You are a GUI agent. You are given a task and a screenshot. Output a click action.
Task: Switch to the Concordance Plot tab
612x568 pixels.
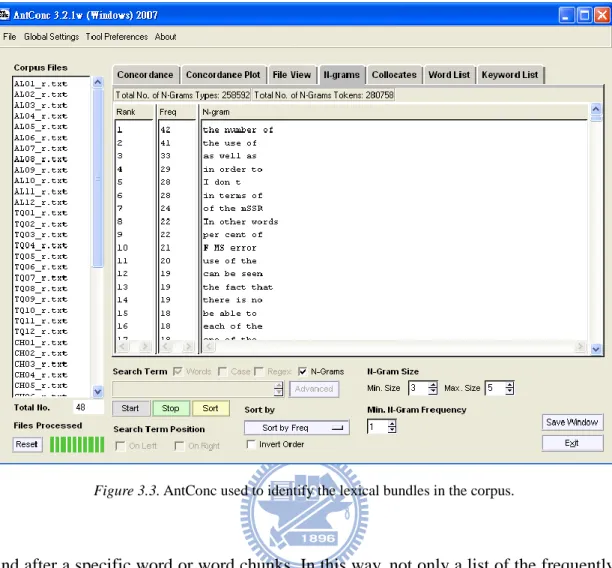point(223,75)
